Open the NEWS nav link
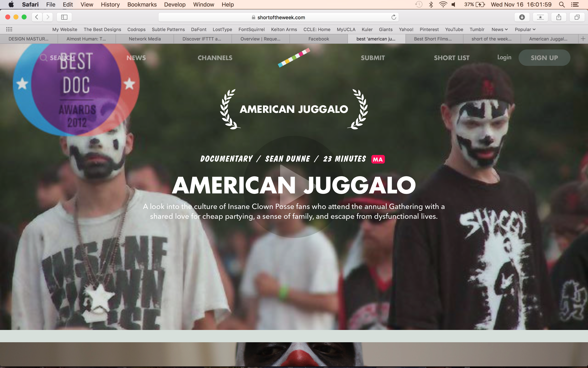 [136, 58]
